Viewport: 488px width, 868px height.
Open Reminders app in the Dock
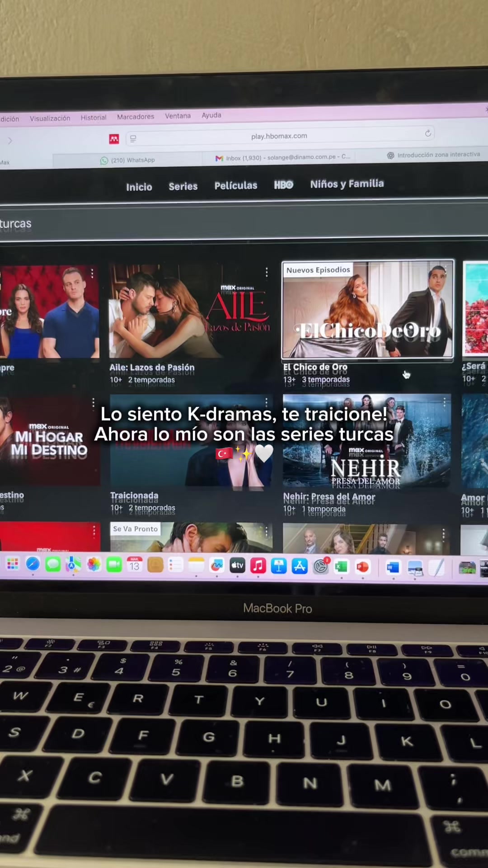(175, 565)
